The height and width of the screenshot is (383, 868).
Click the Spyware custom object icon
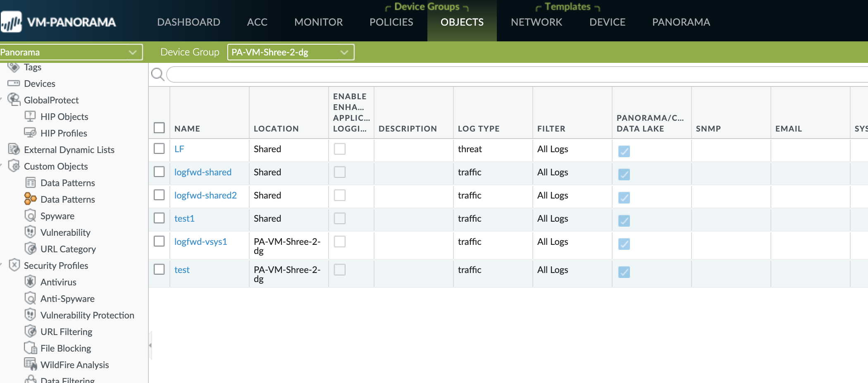[30, 215]
